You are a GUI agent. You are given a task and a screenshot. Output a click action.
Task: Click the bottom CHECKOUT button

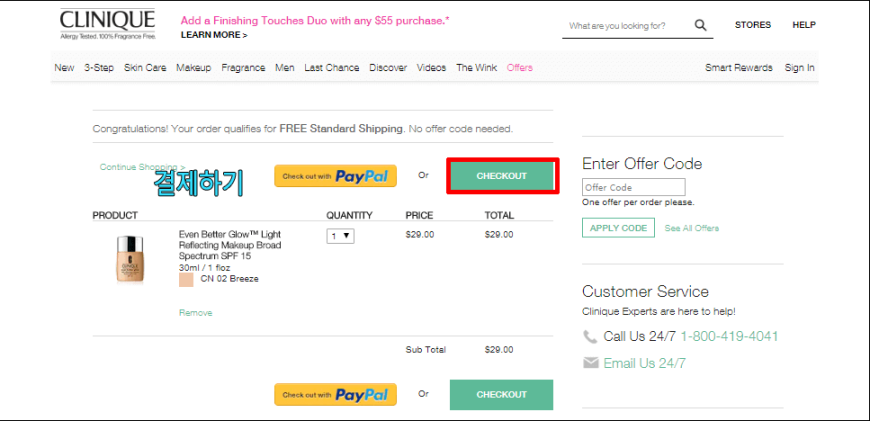click(502, 394)
